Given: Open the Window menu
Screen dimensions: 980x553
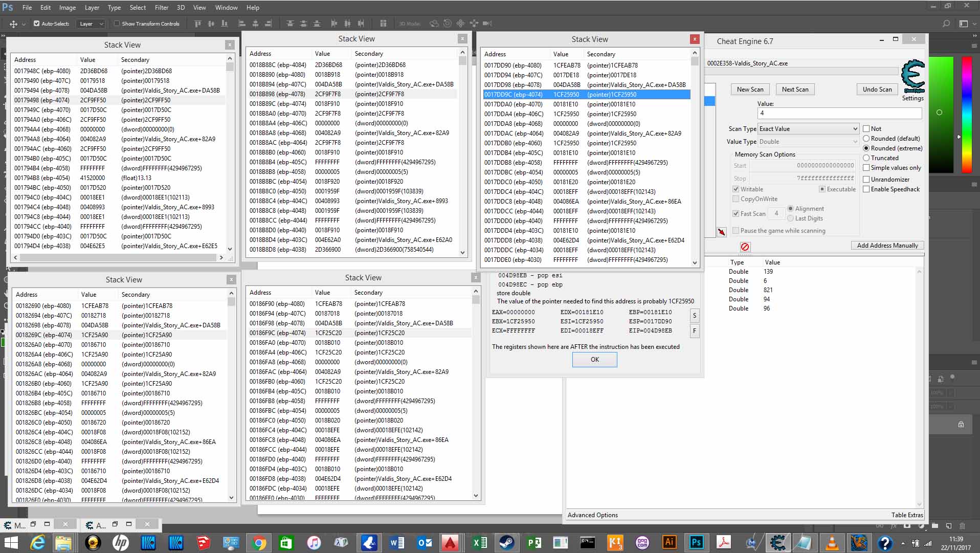Looking at the screenshot, I should (226, 8).
